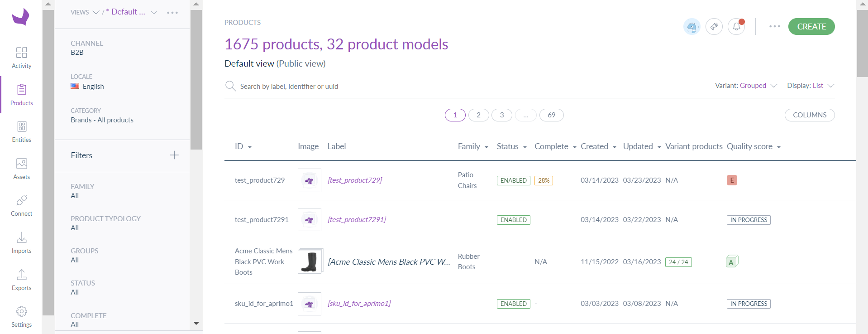Click the Acme boots product thumbnail
The width and height of the screenshot is (868, 334).
(x=310, y=262)
